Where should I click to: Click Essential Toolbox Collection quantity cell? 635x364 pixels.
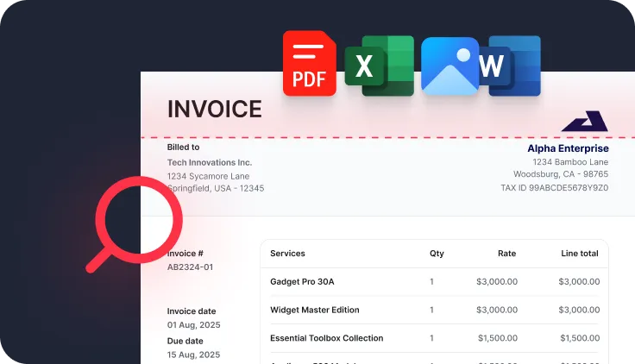coord(431,338)
